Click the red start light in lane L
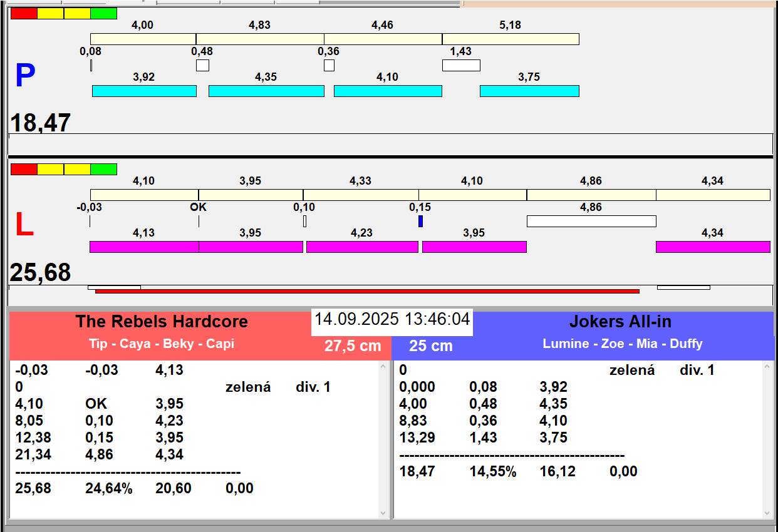 pos(24,169)
